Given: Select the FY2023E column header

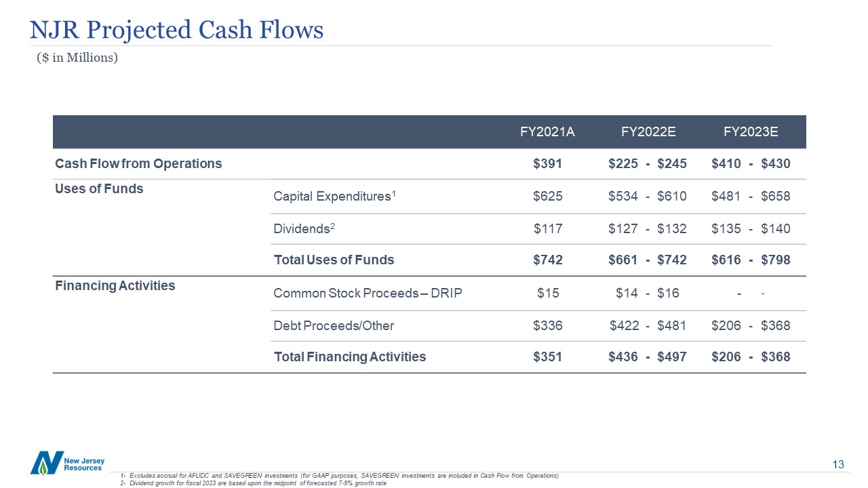Looking at the screenshot, I should [x=751, y=132].
